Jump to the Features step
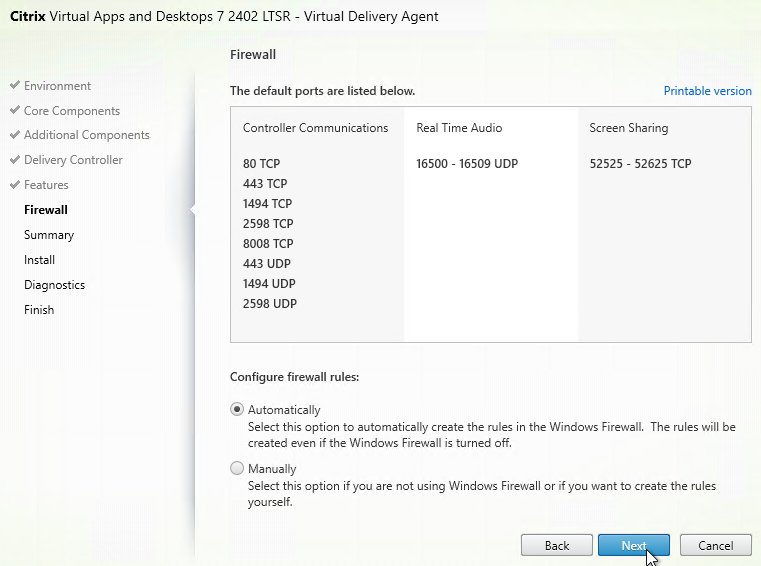761x566 pixels. point(46,185)
